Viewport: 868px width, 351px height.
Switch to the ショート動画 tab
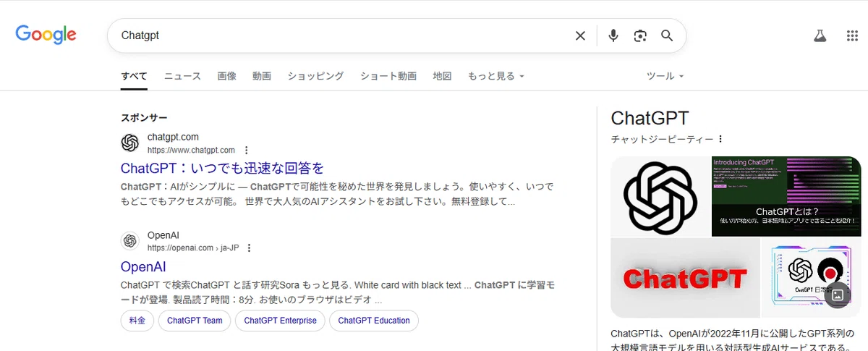388,76
